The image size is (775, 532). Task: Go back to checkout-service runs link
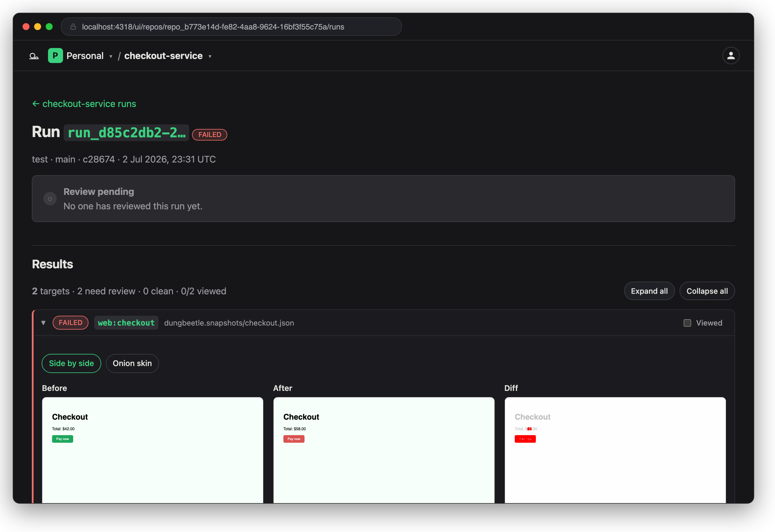tap(84, 104)
